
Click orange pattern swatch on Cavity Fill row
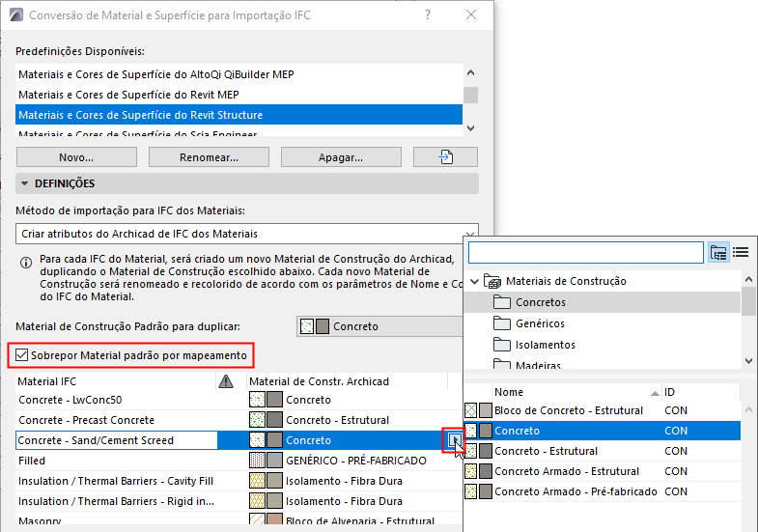[x=257, y=481]
